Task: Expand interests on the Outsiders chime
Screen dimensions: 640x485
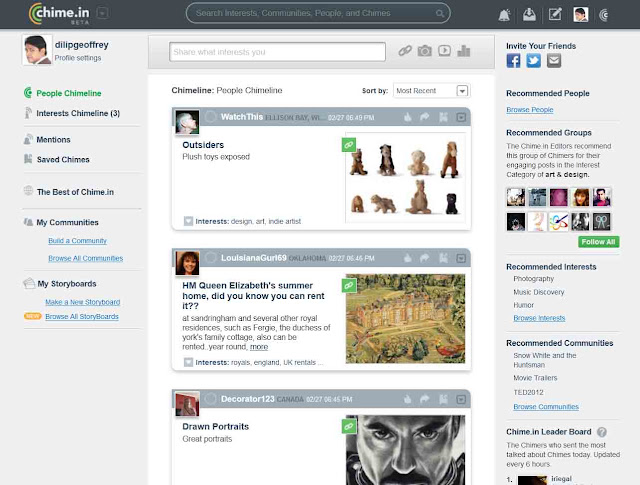Action: click(188, 221)
